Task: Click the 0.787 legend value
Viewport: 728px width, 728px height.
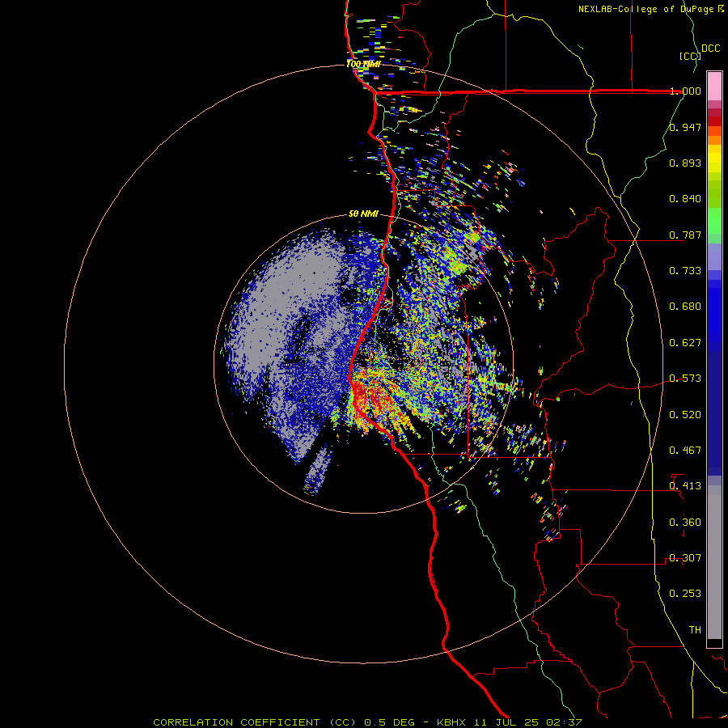Action: point(685,235)
